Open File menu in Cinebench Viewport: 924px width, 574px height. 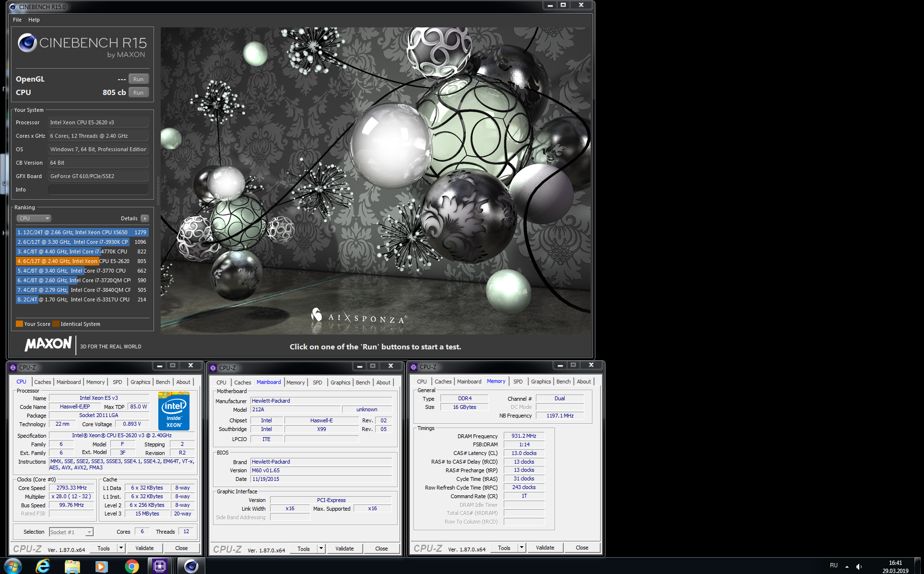click(x=17, y=20)
